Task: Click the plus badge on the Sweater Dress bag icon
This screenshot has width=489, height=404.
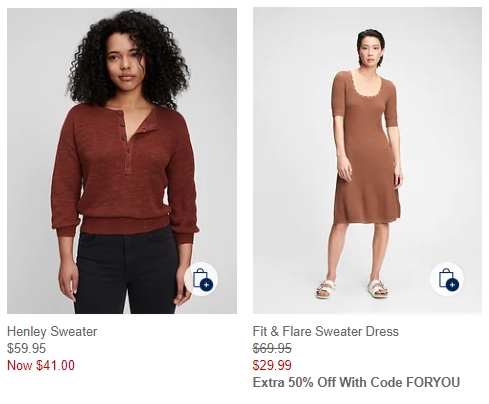Action: pos(452,285)
